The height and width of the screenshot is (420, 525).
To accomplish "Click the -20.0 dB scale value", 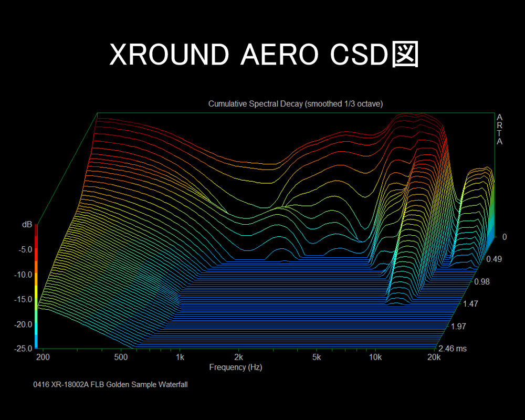I will [23, 324].
